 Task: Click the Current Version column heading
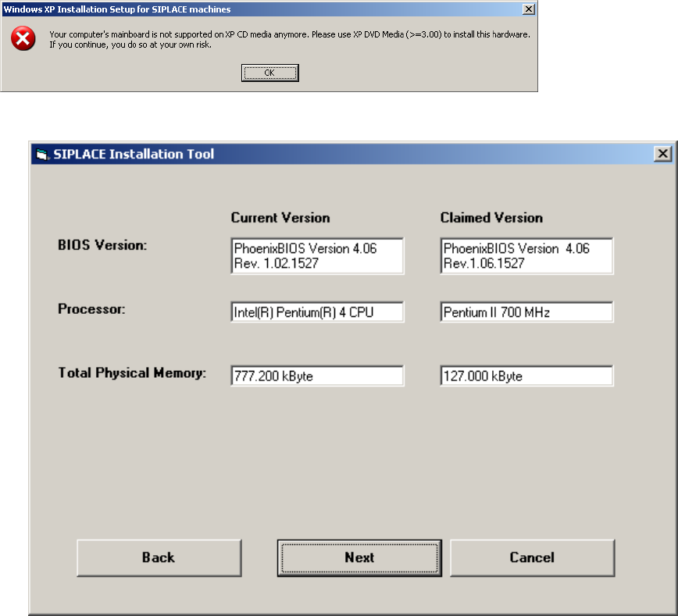click(280, 218)
